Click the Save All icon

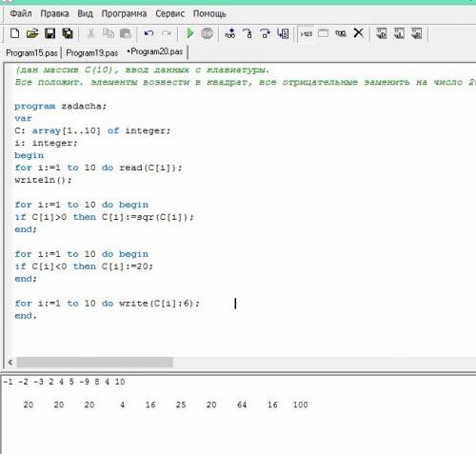pyautogui.click(x=68, y=33)
